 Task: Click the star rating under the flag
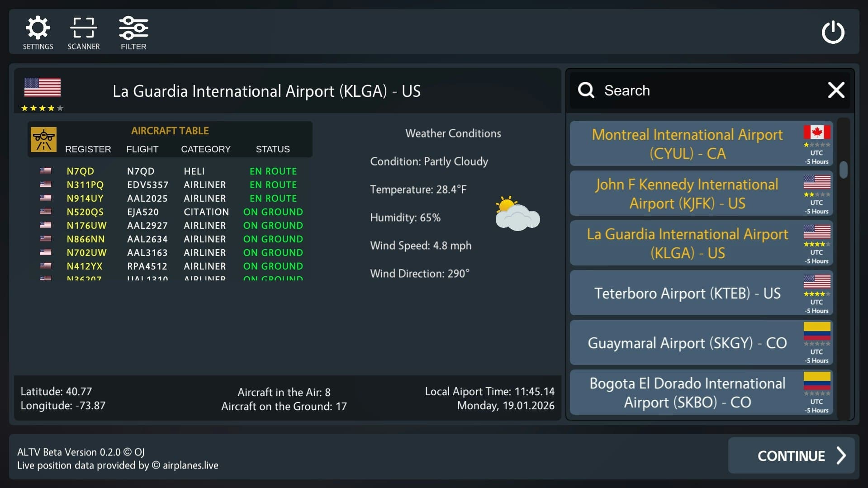42,108
